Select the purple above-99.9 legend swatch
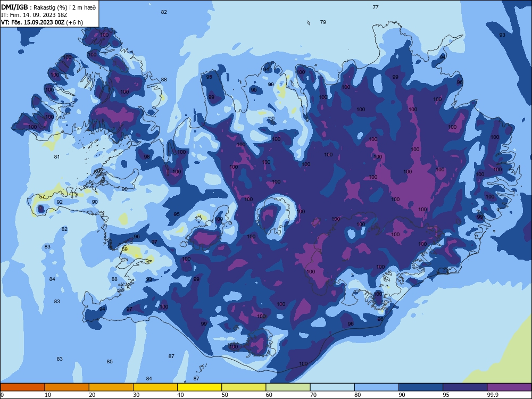This screenshot has height=399, width=532. (x=509, y=387)
